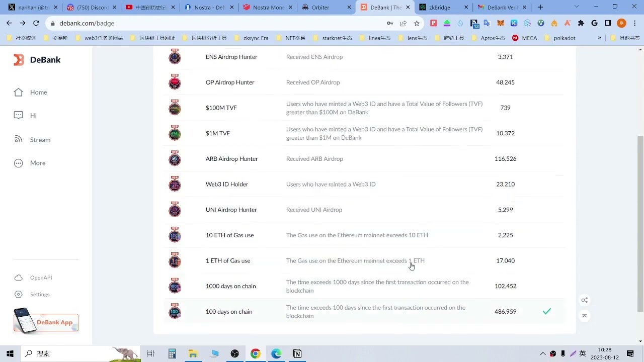
Task: Click the OP Airdrop Hunter badge icon
Action: pyautogui.click(x=175, y=82)
